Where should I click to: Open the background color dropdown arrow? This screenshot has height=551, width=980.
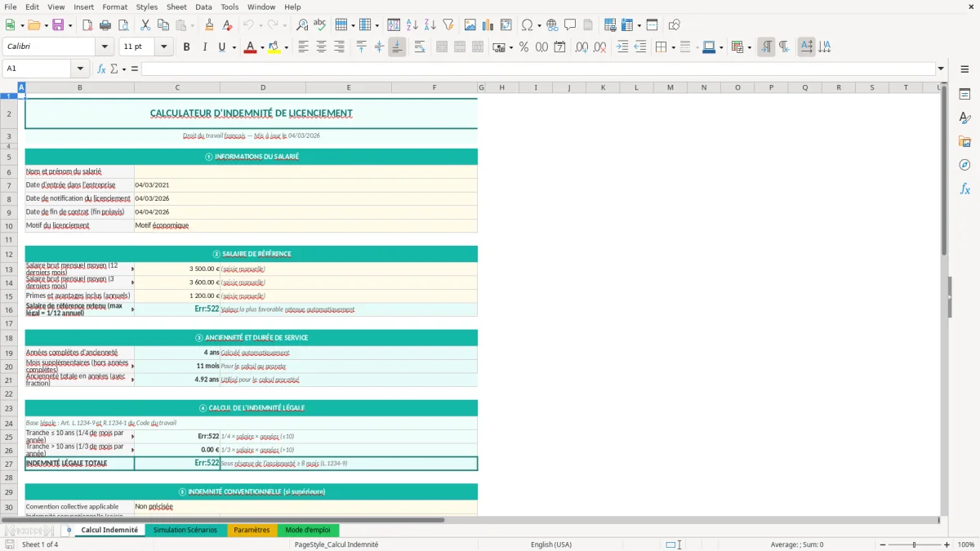[x=286, y=47]
